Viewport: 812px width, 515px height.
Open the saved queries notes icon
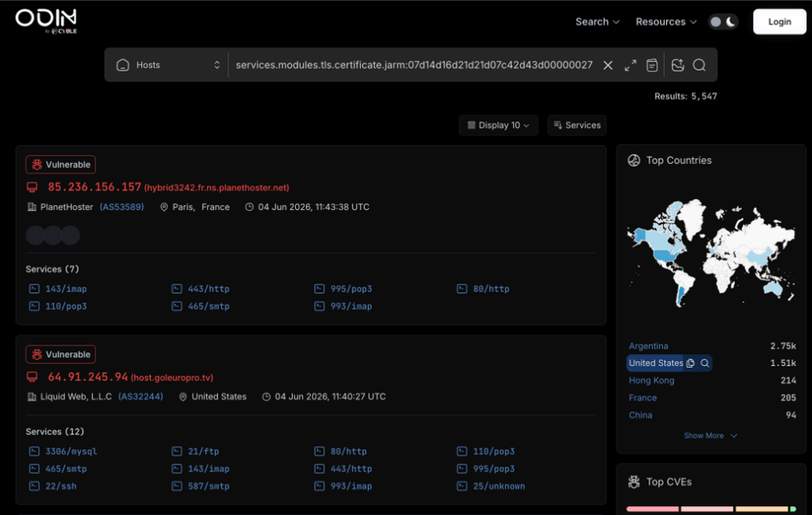click(652, 65)
